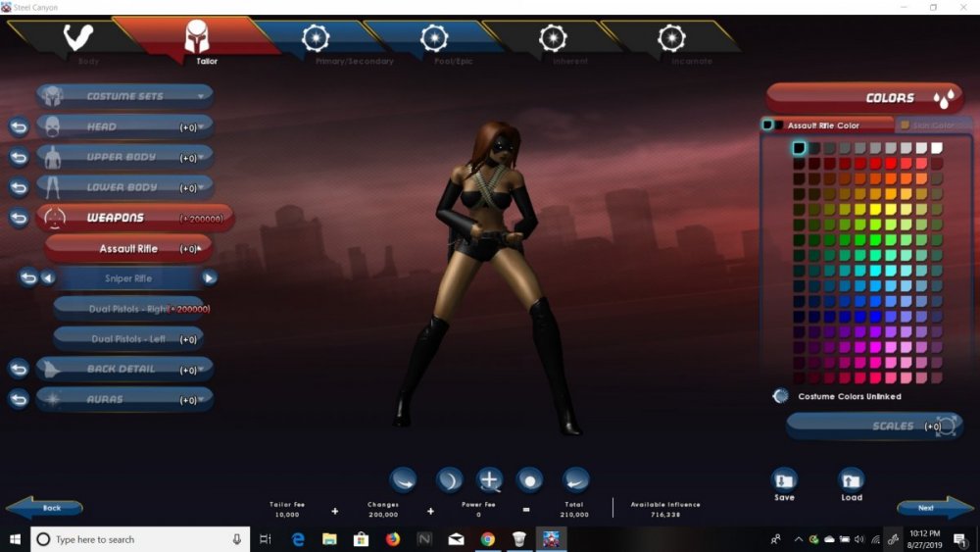
Task: Pick the white swatch in top row
Action: [x=937, y=148]
